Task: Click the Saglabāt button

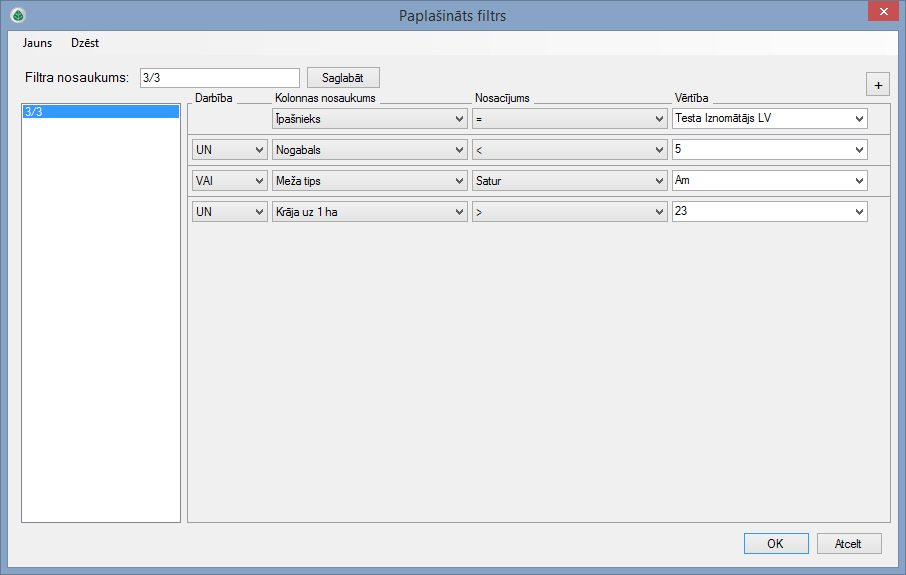Action: click(x=343, y=78)
